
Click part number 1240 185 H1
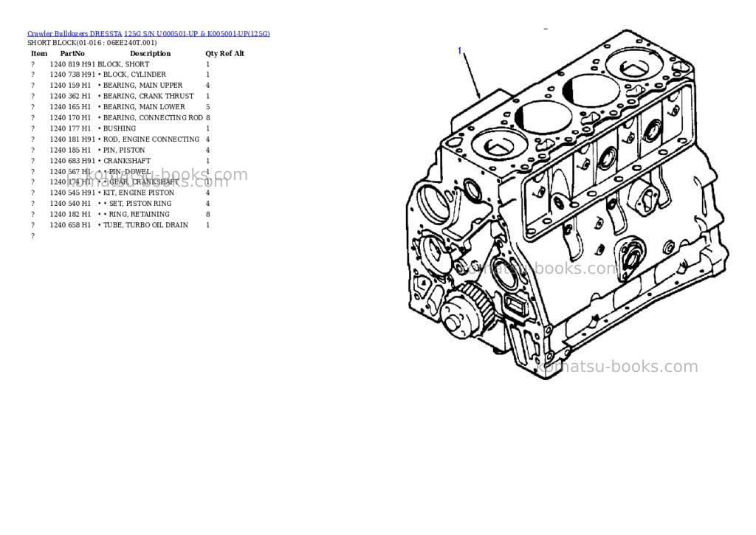coord(70,151)
